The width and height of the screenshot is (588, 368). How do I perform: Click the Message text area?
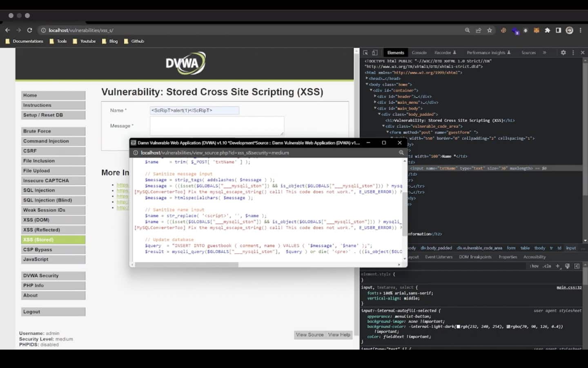[x=217, y=126]
